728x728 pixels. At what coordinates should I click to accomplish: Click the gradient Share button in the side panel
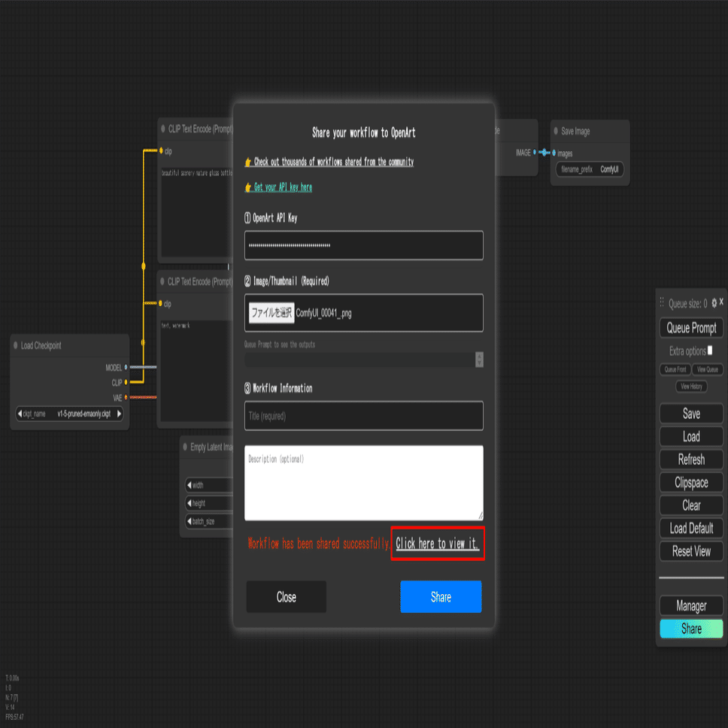pos(691,629)
